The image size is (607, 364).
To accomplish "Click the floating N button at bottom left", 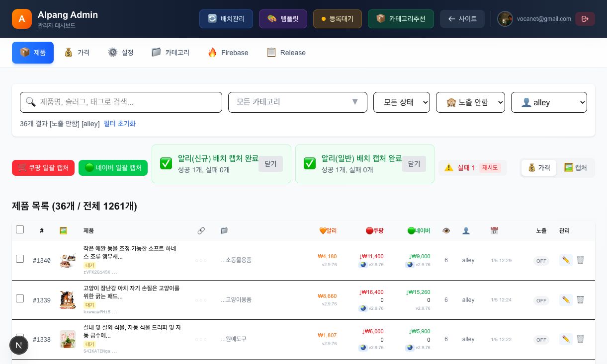I will pyautogui.click(x=19, y=345).
